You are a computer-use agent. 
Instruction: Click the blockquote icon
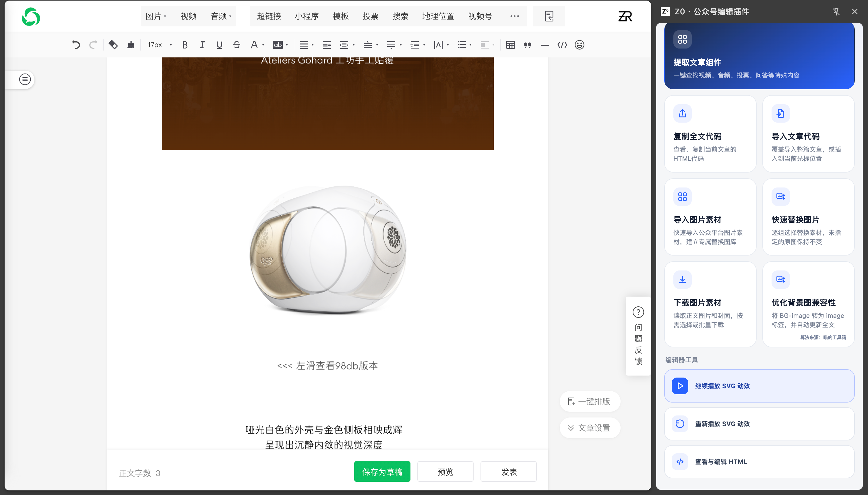[528, 45]
